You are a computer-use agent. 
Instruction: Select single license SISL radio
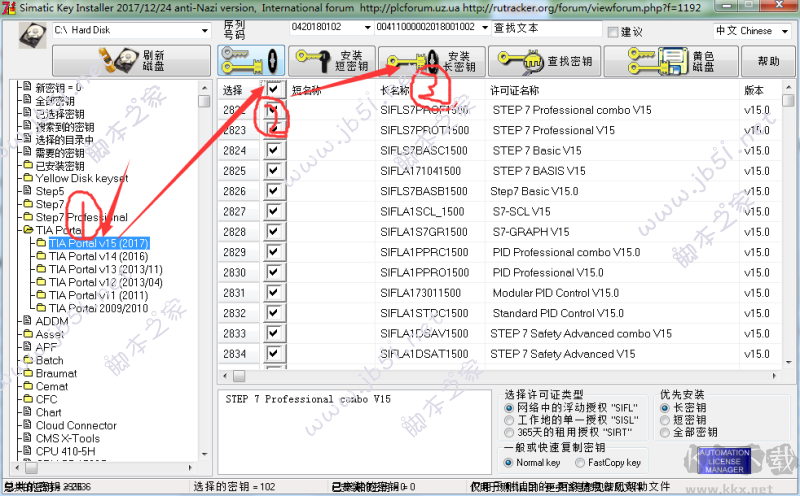509,420
